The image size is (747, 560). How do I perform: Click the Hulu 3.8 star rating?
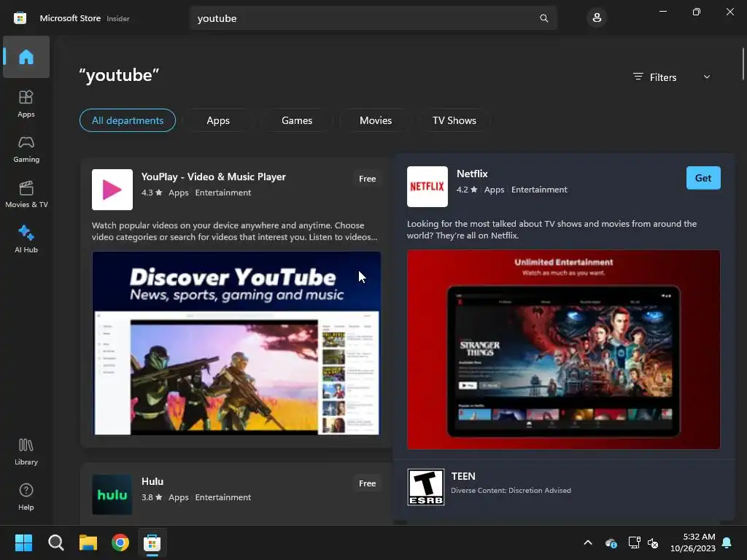coord(152,497)
